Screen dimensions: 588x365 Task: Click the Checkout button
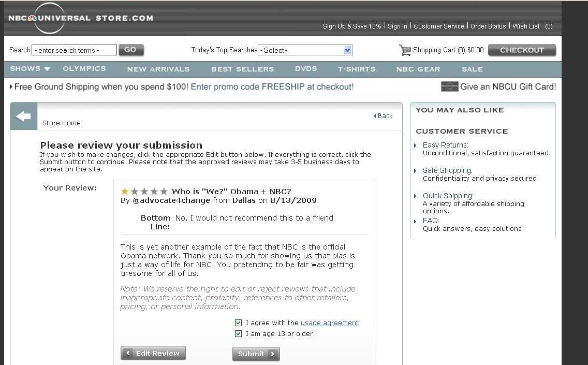click(522, 50)
